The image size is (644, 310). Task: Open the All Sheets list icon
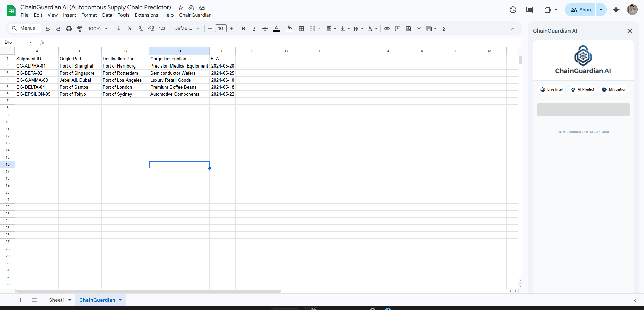[x=34, y=300]
